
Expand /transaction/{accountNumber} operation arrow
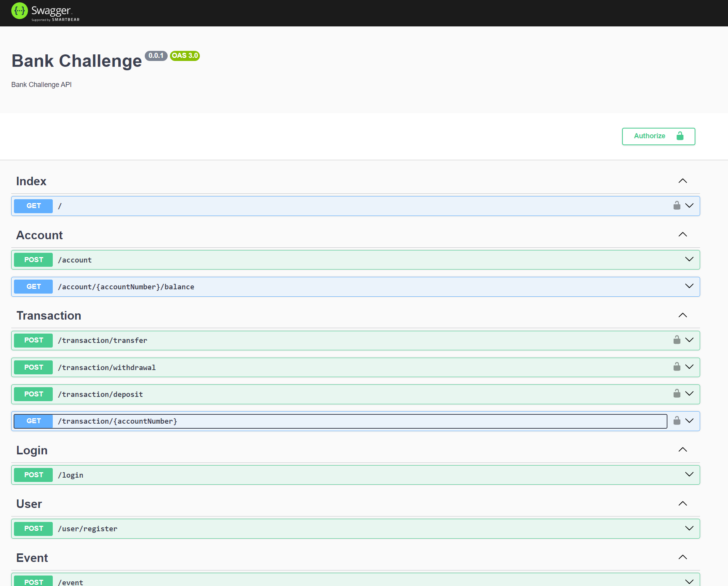tap(689, 421)
